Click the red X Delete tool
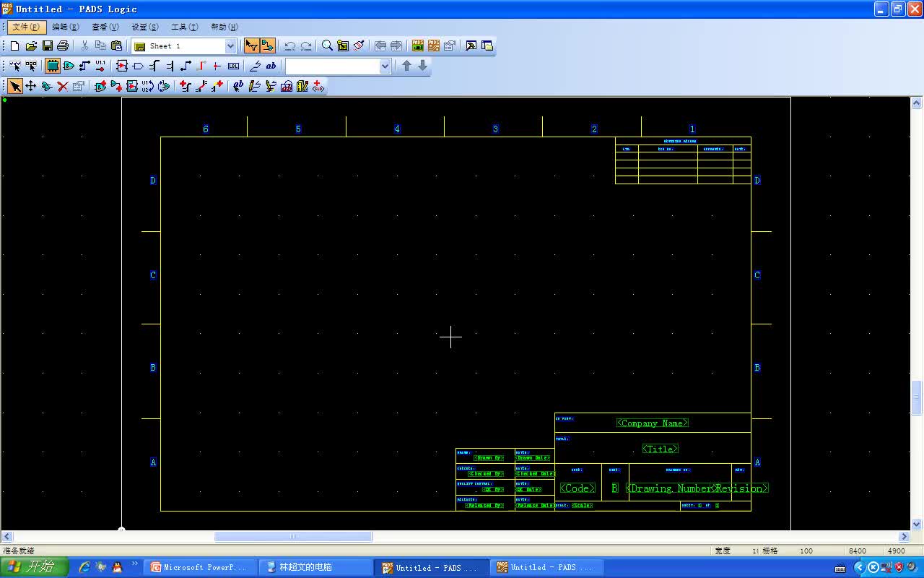Viewport: 924px width, 578px height. (63, 86)
